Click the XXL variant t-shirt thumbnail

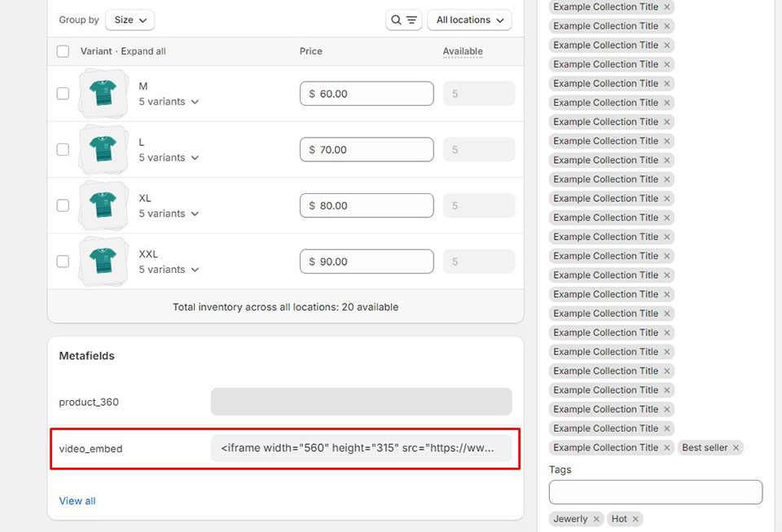pyautogui.click(x=103, y=262)
